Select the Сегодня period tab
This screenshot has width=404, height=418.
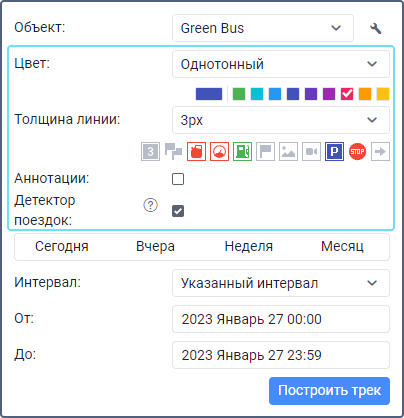[x=62, y=247]
